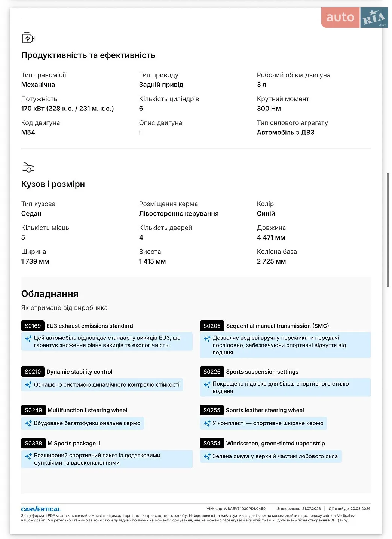This screenshot has height=539, width=392.
Task: Click the vertical scrollbar thumb
Action: [x=388, y=230]
